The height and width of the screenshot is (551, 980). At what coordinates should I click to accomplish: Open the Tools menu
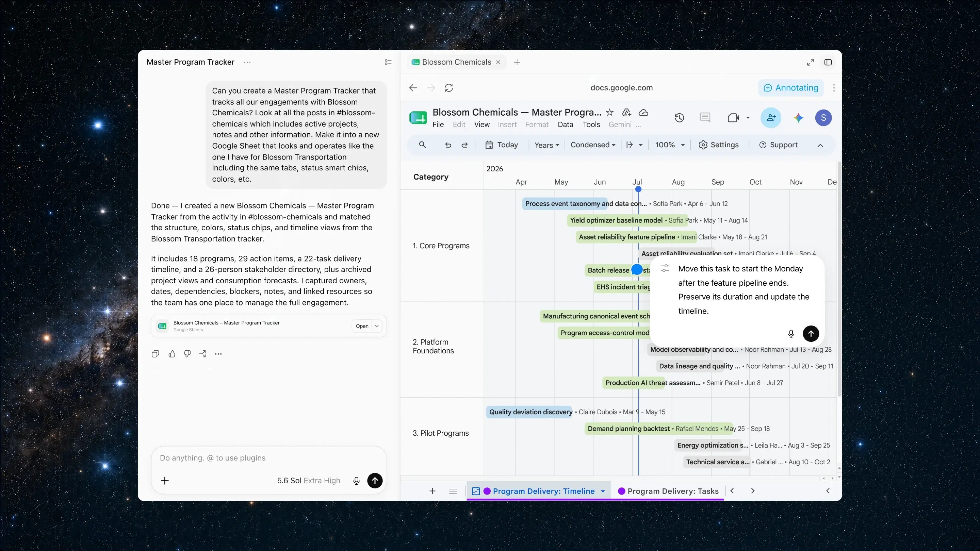[591, 125]
